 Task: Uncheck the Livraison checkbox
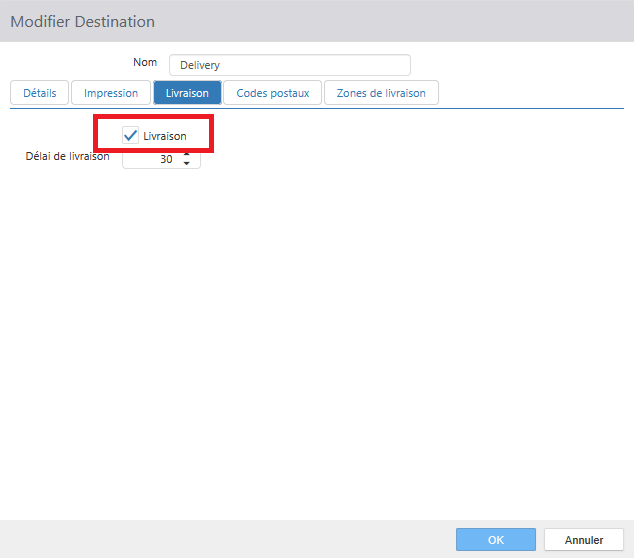click(131, 135)
